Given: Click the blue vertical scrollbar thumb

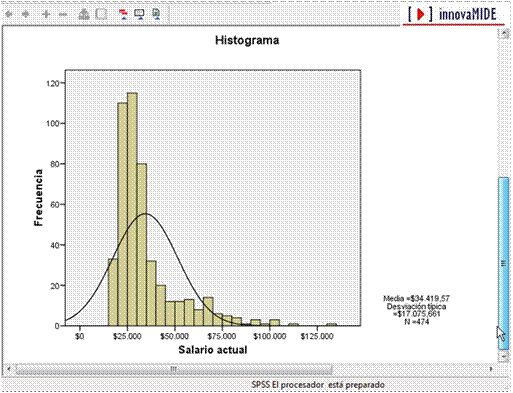Looking at the screenshot, I should click(x=503, y=263).
